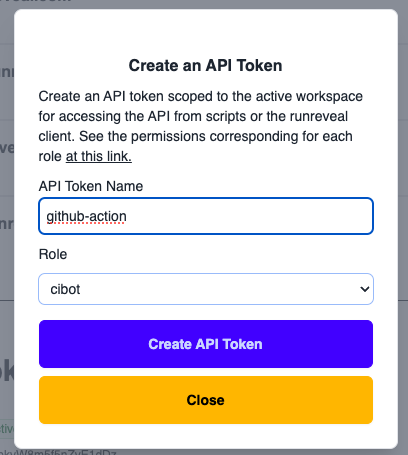Screen dimensions: 408x455
Task: Click blank dialog space beneath Close button
Action: (206, 436)
